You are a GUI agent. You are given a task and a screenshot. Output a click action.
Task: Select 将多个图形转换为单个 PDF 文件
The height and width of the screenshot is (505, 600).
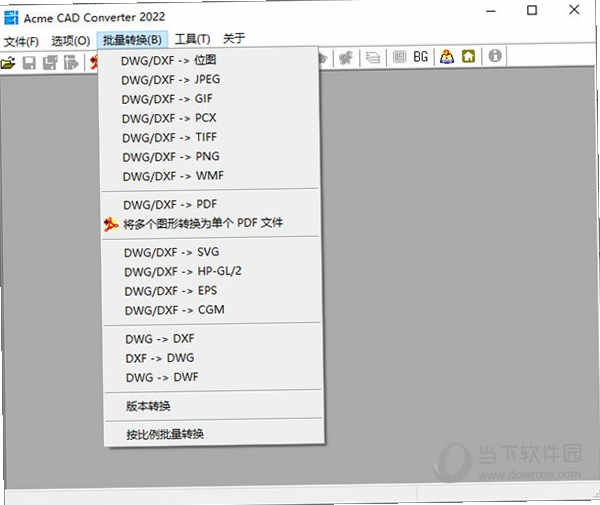(x=210, y=223)
